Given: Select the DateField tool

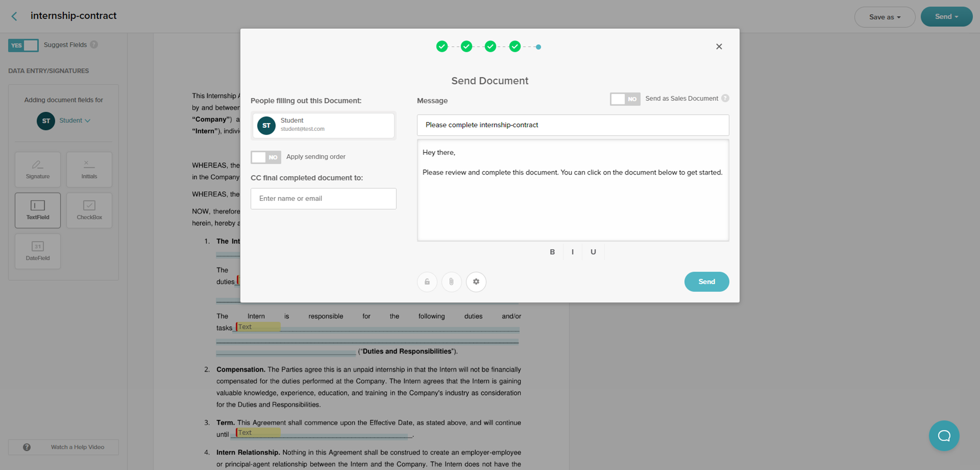Looking at the screenshot, I should (x=37, y=251).
